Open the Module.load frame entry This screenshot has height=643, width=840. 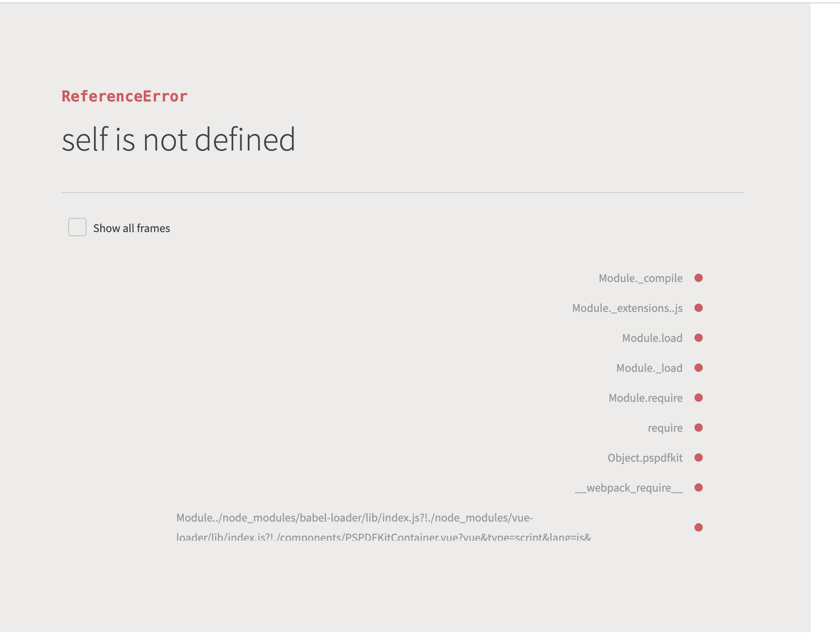pos(652,338)
